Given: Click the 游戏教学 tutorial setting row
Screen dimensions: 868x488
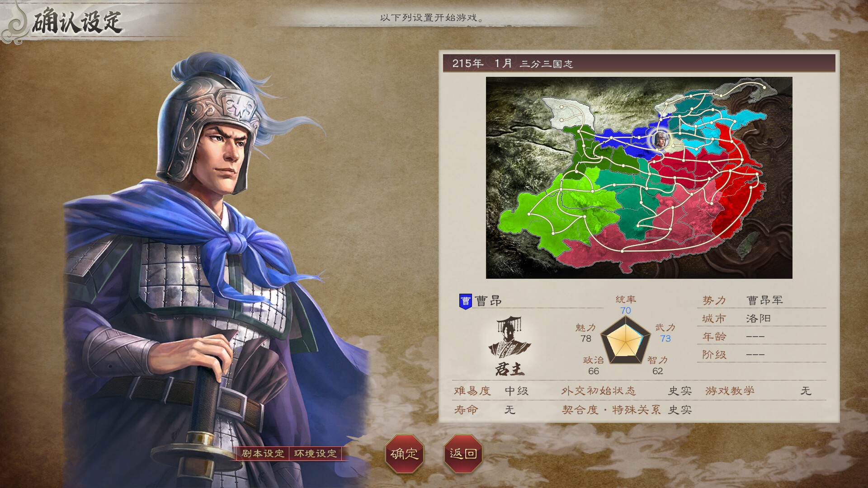Looking at the screenshot, I should [759, 391].
